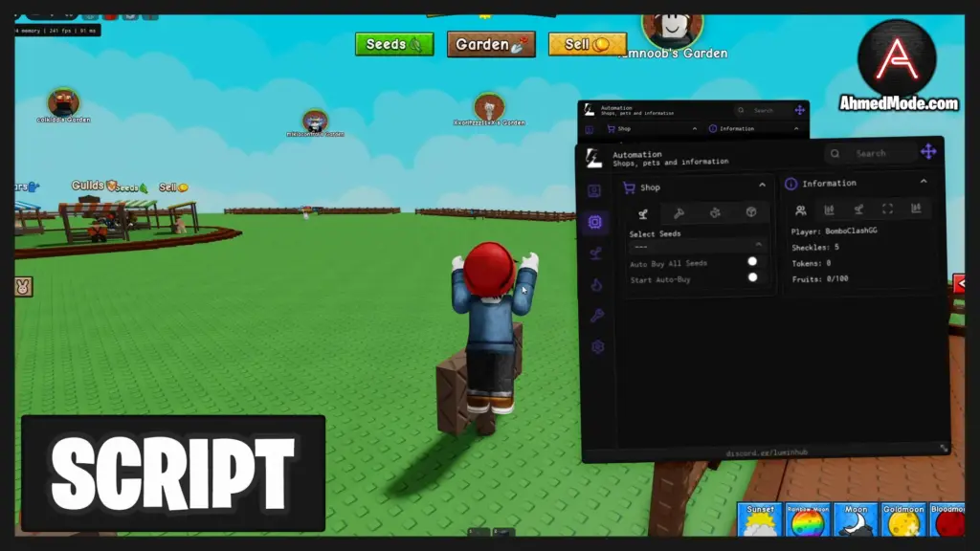980x551 pixels.
Task: Click the smiling avatar at top center
Action: [673, 28]
